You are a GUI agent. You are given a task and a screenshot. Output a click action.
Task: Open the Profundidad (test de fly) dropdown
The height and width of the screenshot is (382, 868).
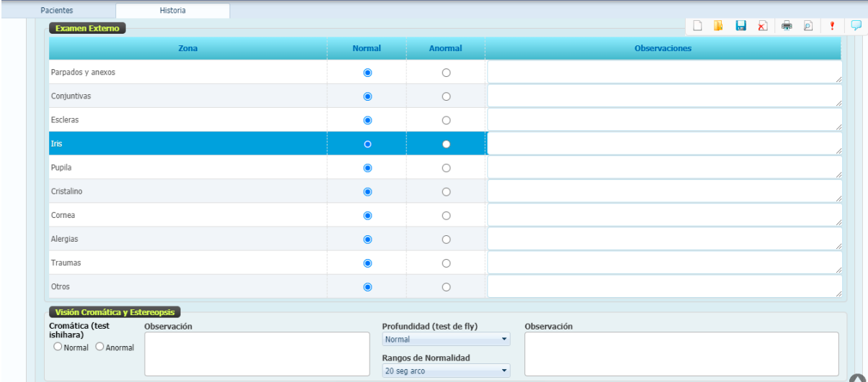click(x=445, y=339)
